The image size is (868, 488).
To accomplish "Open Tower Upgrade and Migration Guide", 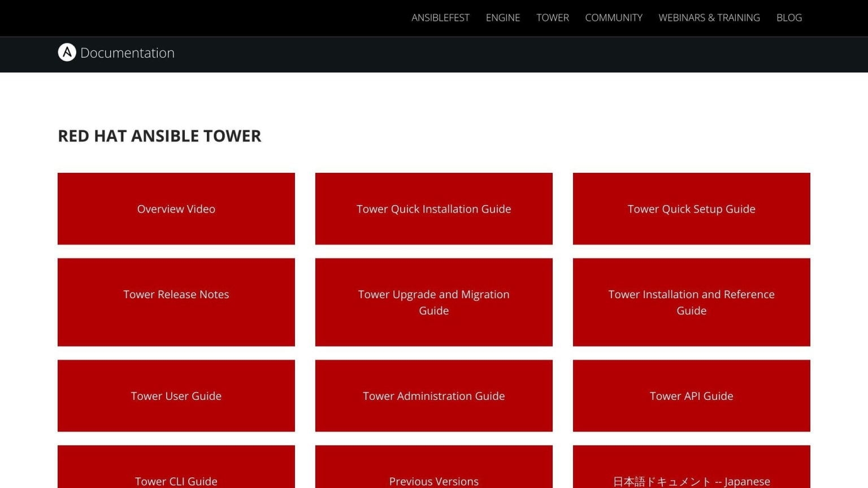I will pos(434,302).
